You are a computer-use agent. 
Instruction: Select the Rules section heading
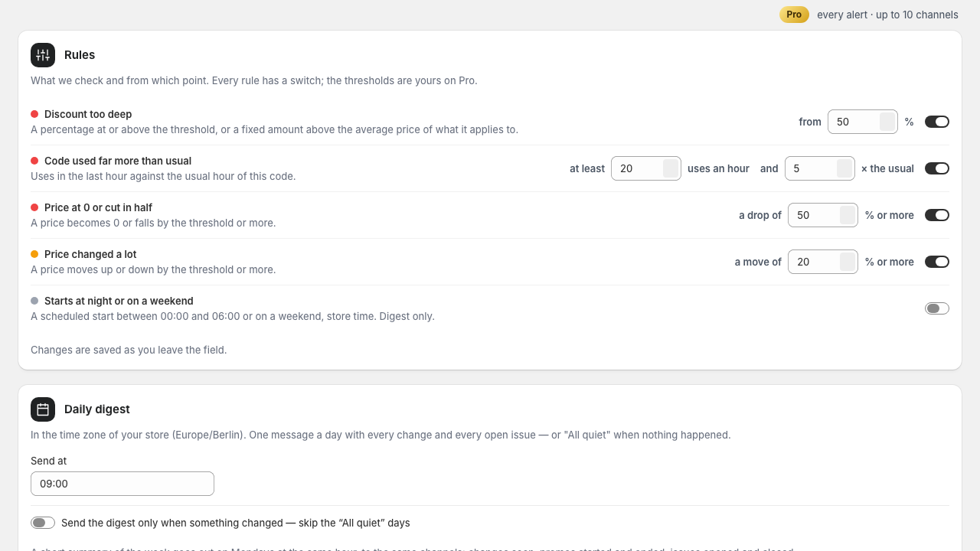[x=80, y=55]
